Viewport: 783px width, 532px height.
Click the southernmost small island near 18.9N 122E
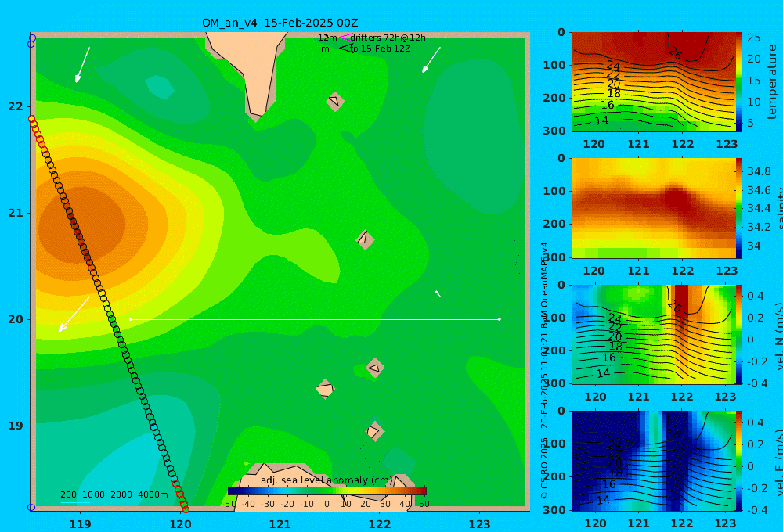coord(374,431)
